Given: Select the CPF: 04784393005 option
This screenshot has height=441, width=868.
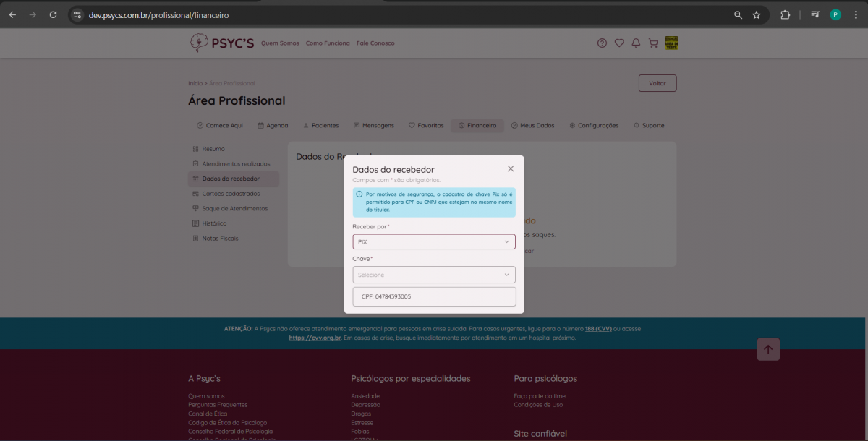Looking at the screenshot, I should point(434,296).
